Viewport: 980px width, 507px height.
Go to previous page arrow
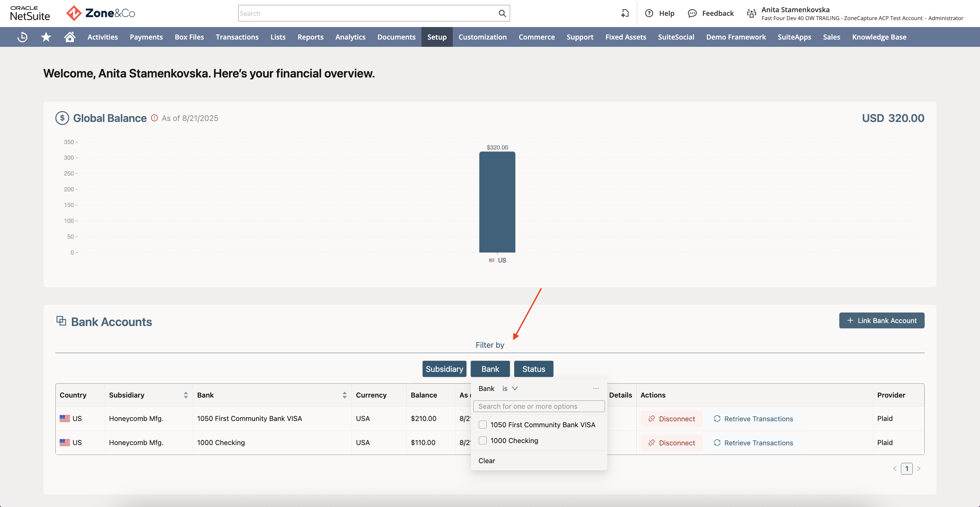895,468
